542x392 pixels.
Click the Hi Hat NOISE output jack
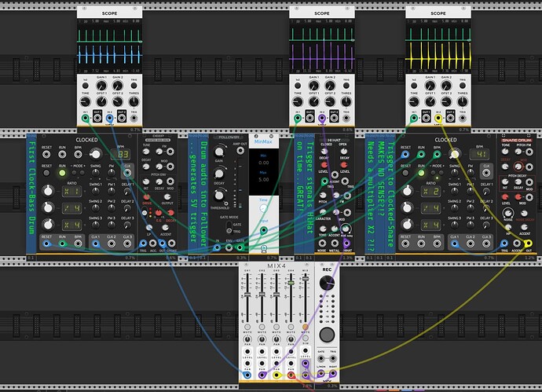pos(322,244)
